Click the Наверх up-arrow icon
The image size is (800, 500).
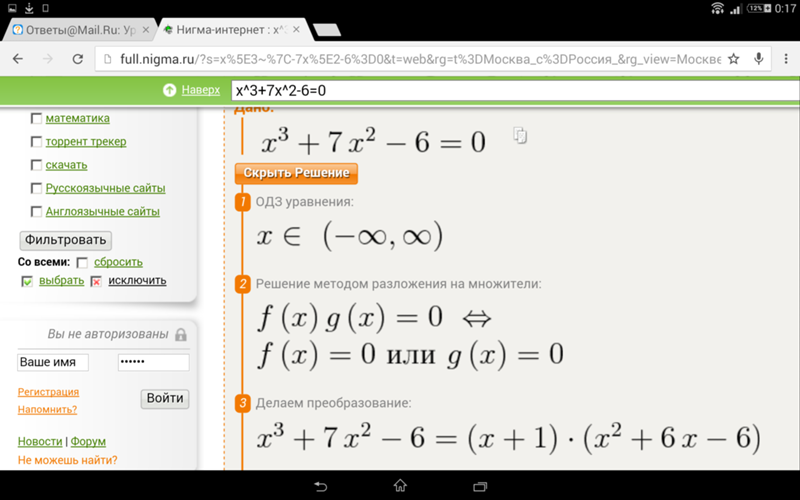tap(169, 90)
